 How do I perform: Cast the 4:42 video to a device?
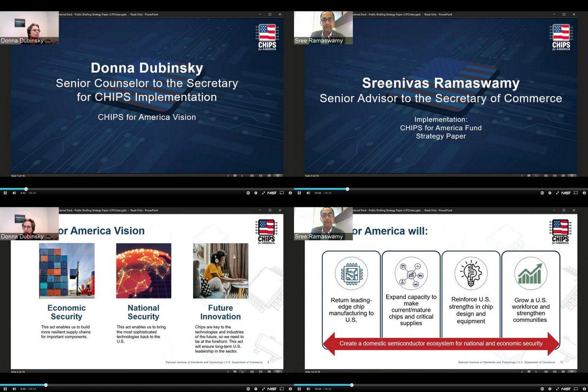tap(282, 193)
